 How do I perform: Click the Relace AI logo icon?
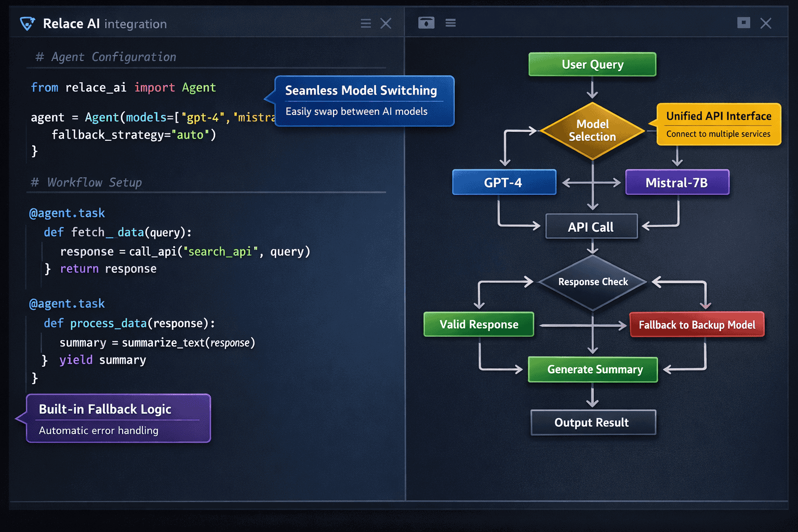pos(27,23)
